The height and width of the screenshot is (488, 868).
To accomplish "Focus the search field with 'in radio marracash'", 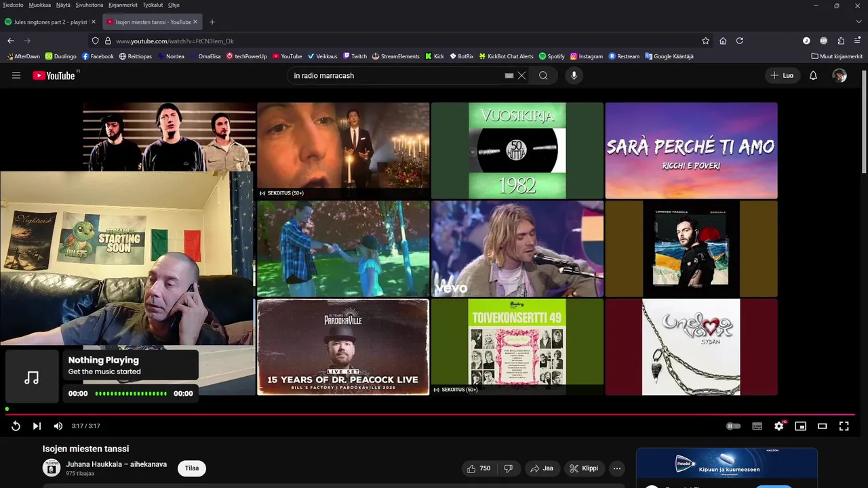I will (x=397, y=75).
